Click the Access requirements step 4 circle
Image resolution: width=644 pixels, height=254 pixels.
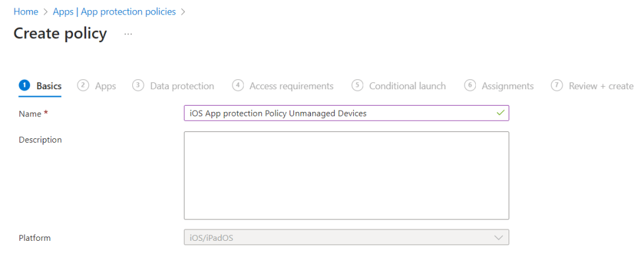238,86
